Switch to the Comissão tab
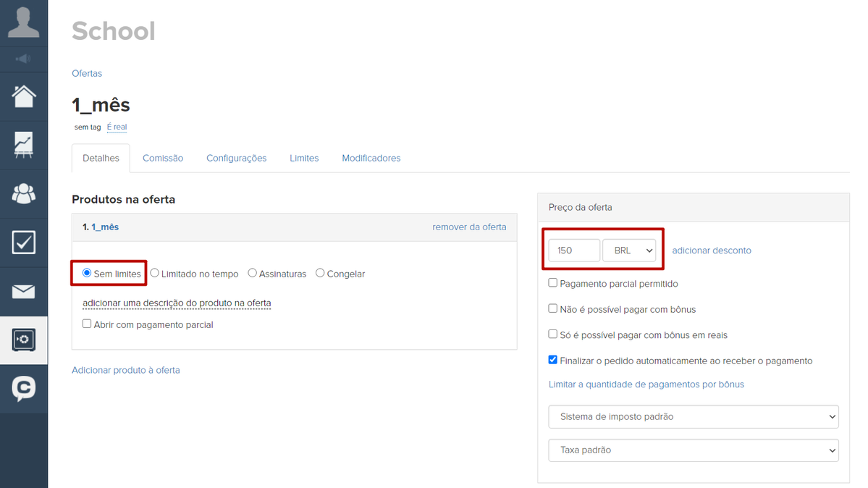 (163, 158)
